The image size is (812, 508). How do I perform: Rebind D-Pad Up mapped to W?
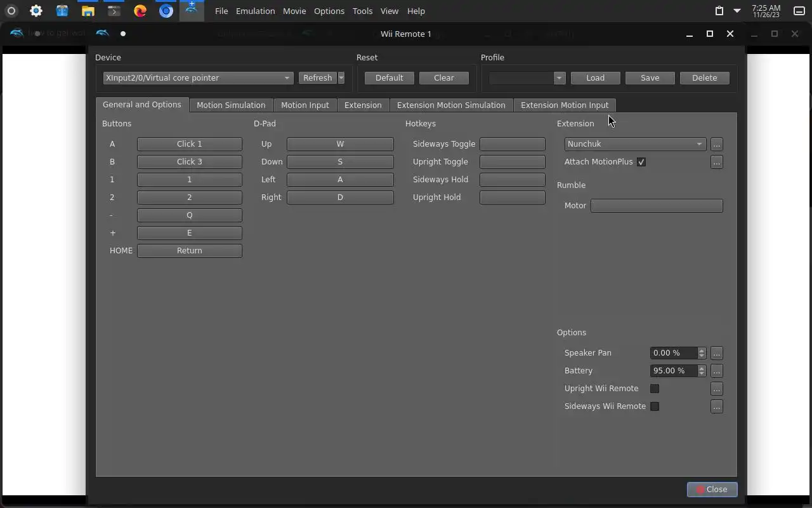coord(340,144)
